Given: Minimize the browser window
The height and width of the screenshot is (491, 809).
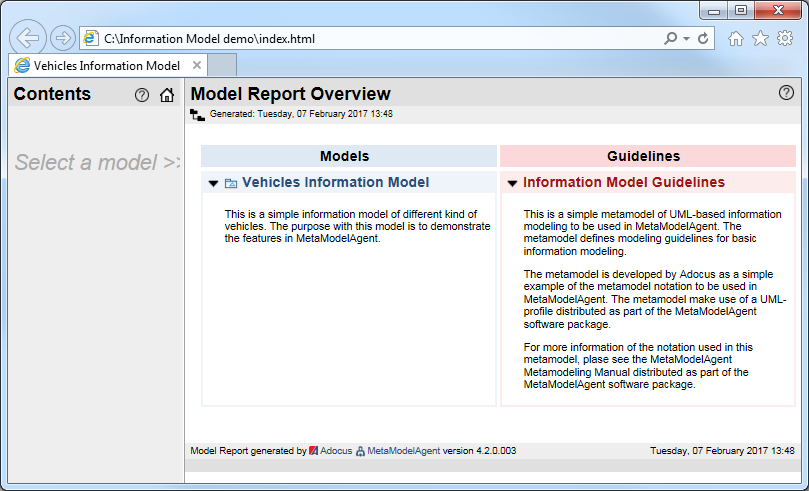Looking at the screenshot, I should pyautogui.click(x=714, y=10).
